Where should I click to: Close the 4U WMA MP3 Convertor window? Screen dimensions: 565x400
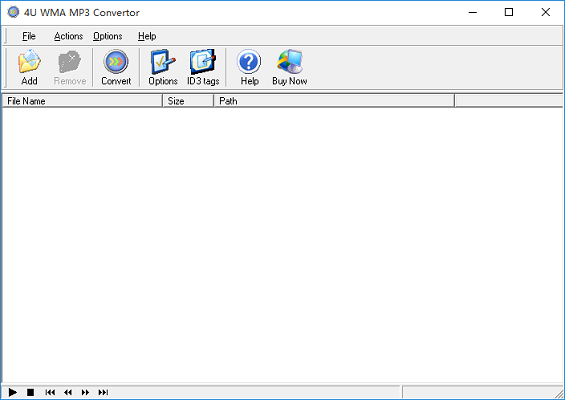546,12
